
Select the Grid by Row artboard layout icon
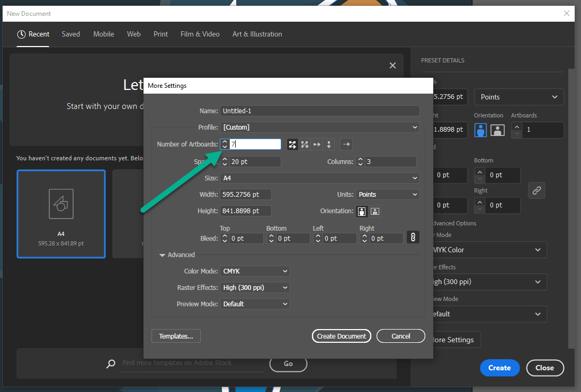[x=292, y=144]
